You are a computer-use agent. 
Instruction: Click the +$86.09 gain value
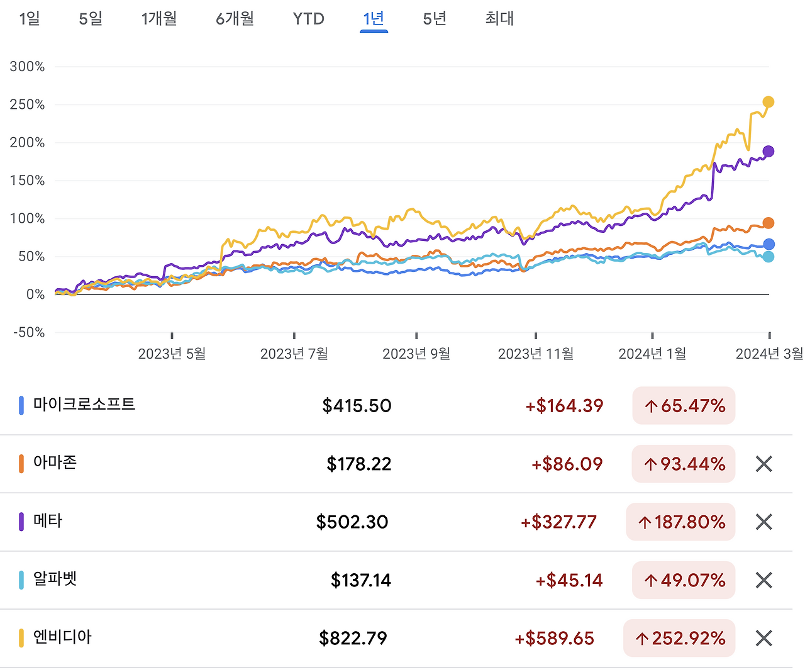[x=567, y=464]
